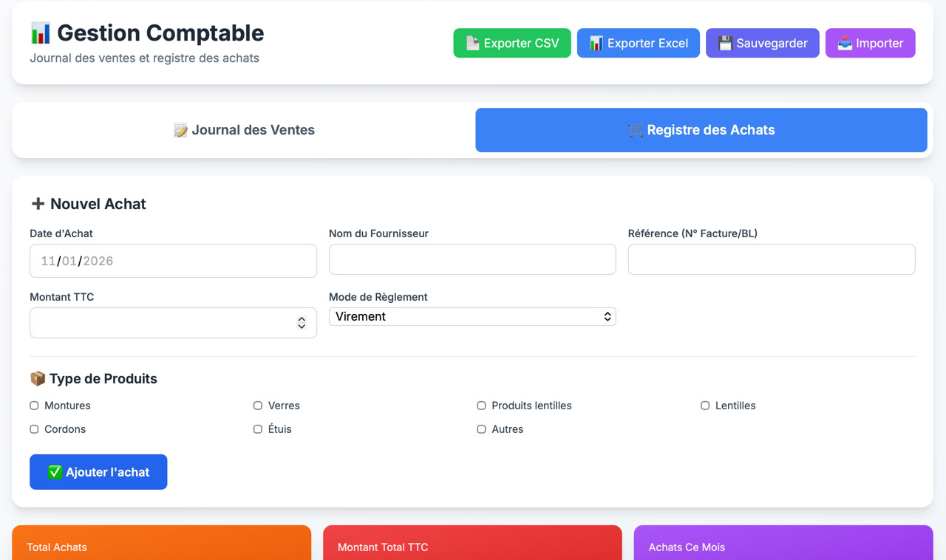
Task: Click the Montant TTC stepper arrows
Action: [x=302, y=323]
